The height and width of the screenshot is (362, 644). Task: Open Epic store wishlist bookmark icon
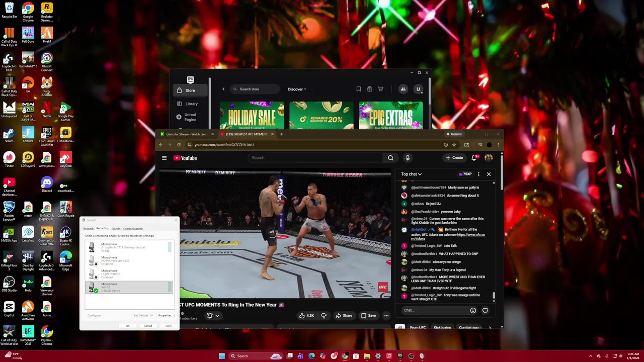coord(359,89)
